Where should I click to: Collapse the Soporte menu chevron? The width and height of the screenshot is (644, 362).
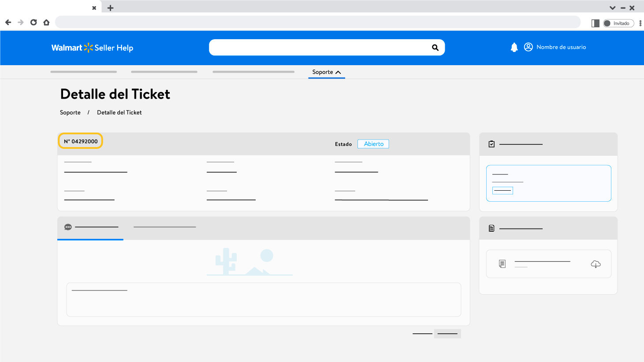338,72
